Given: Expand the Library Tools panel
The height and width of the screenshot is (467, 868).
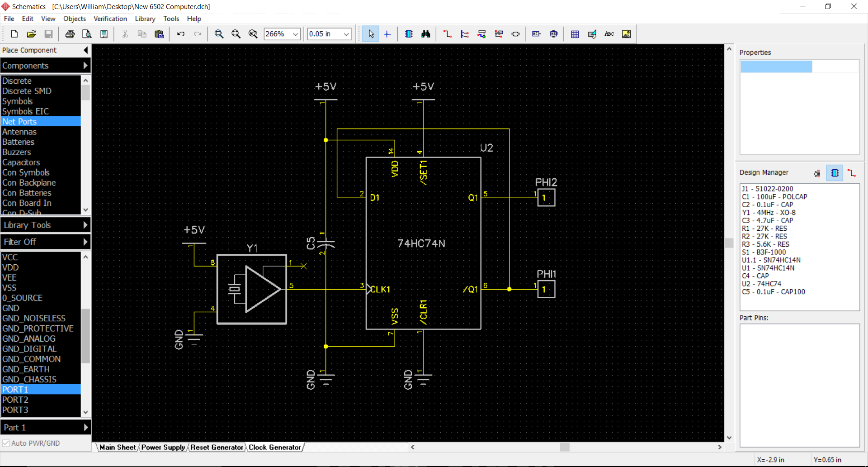Looking at the screenshot, I should tap(45, 225).
